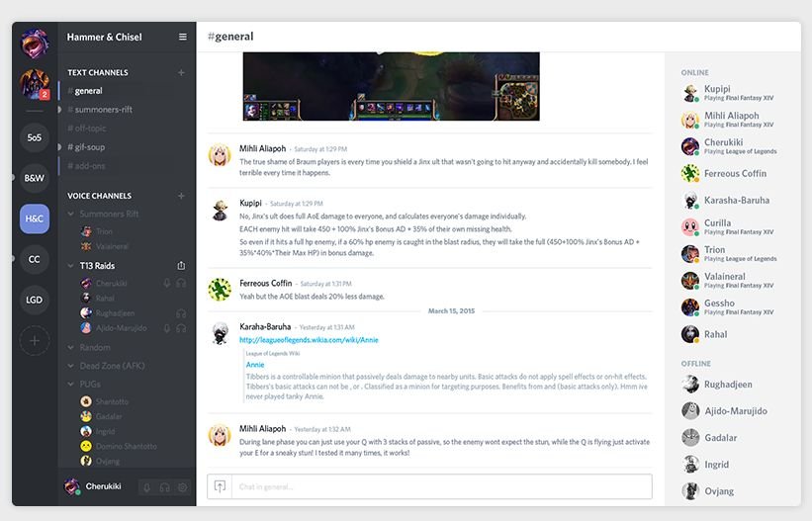Add a new voice channel with plus icon
The width and height of the screenshot is (812, 521).
click(181, 196)
